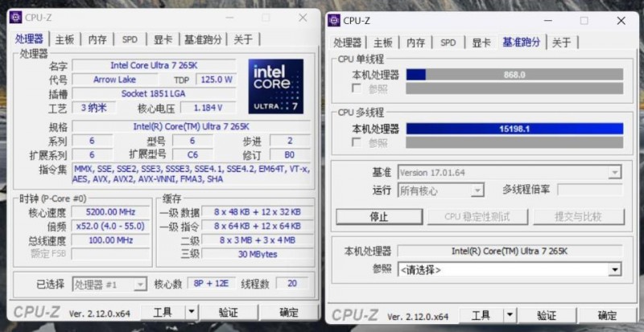Viewport: 644px width, 332px height.
Task: Click the 工具 button in the left window
Action: [x=163, y=313]
